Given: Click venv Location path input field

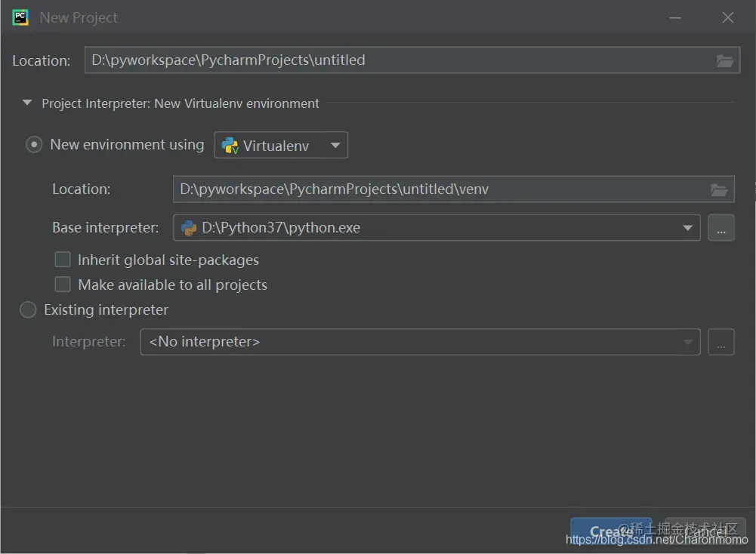Looking at the screenshot, I should tap(453, 189).
